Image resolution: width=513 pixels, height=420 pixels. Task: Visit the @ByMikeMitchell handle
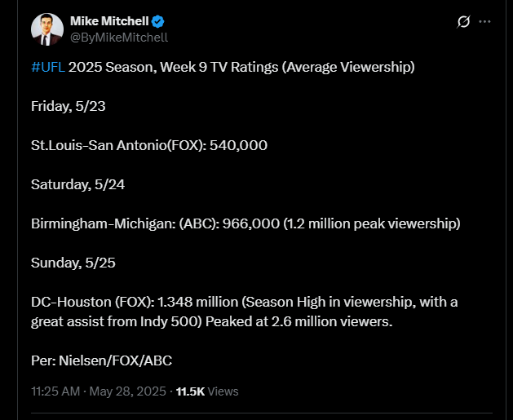tap(119, 37)
